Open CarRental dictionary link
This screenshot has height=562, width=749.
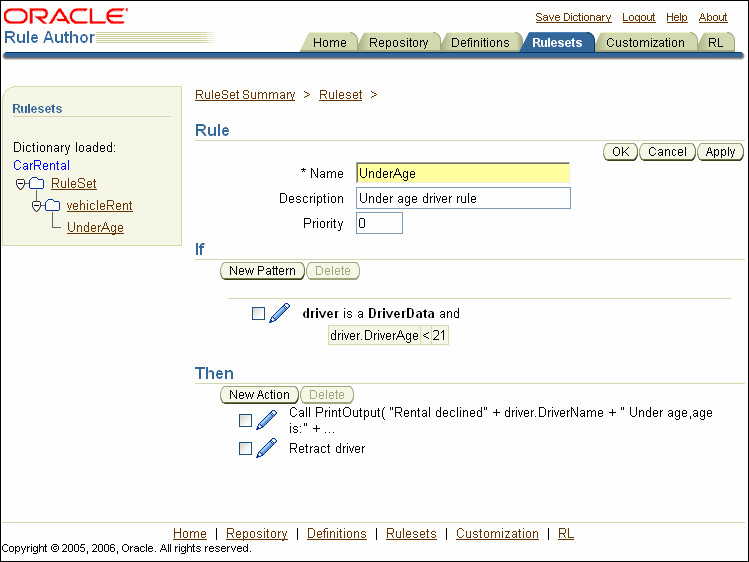point(42,165)
